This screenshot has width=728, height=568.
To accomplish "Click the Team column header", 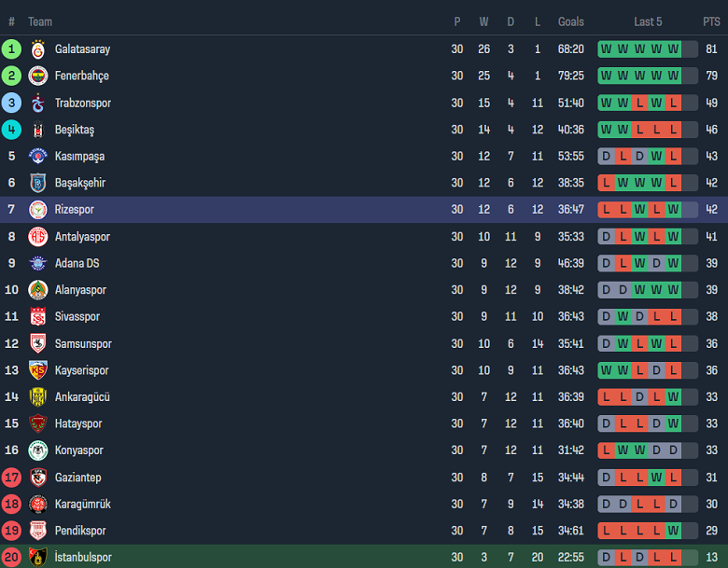I will coord(40,21).
